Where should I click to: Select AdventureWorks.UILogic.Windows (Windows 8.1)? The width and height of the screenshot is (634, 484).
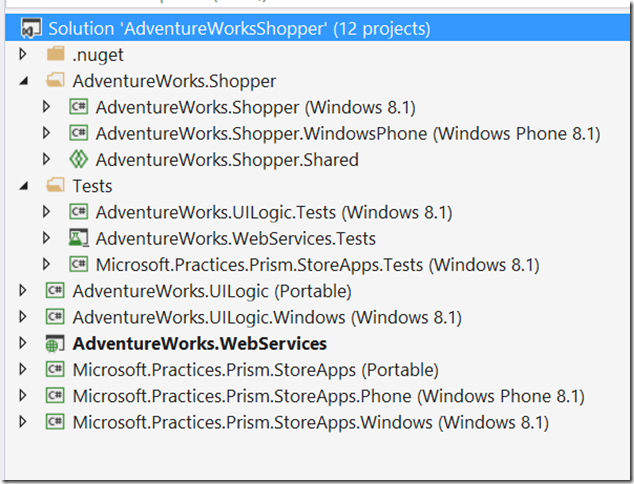[267, 317]
